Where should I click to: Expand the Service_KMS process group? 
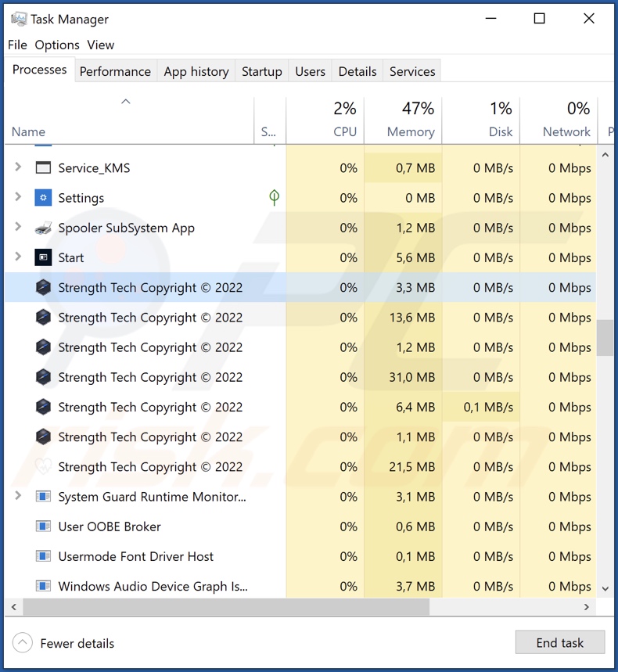18,167
